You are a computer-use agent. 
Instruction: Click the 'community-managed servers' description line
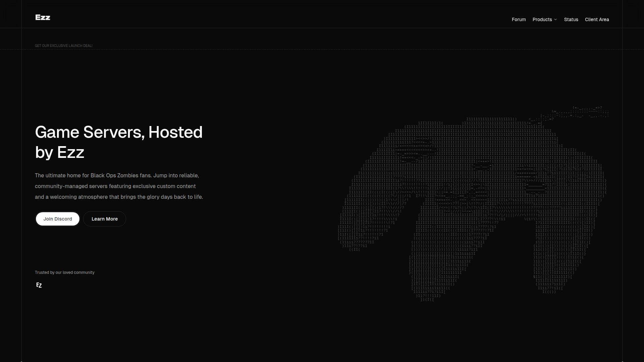(x=115, y=186)
